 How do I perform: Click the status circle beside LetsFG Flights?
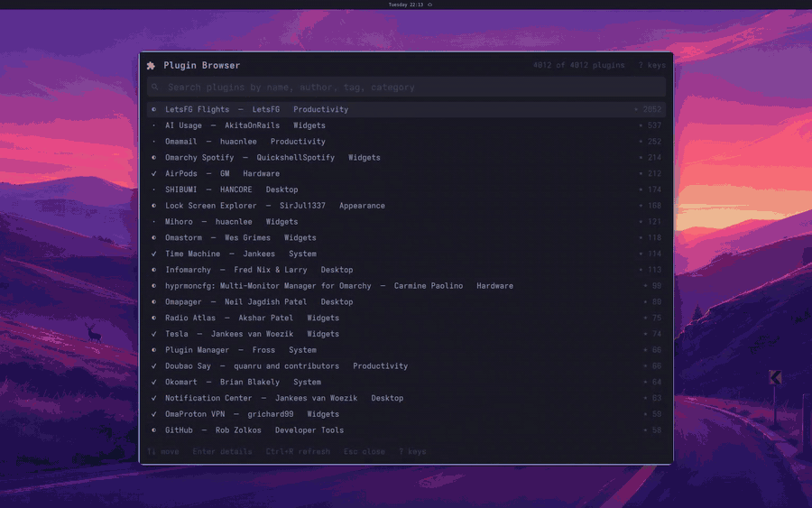coord(153,109)
